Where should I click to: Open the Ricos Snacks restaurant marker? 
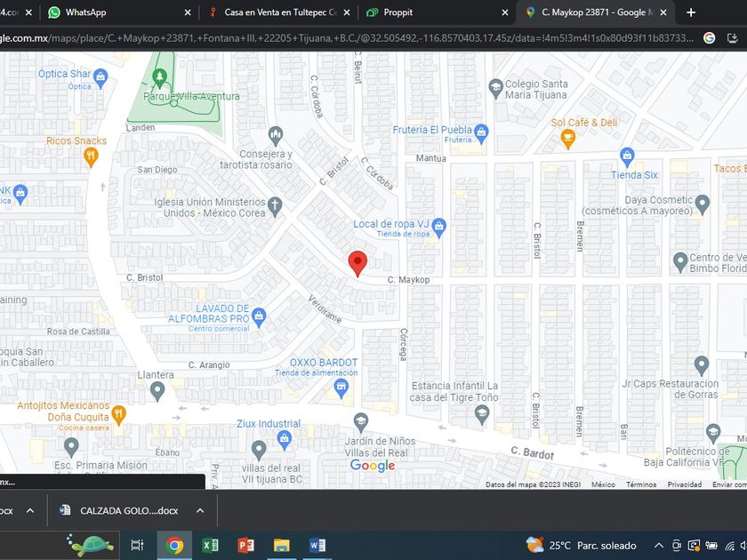click(x=91, y=156)
